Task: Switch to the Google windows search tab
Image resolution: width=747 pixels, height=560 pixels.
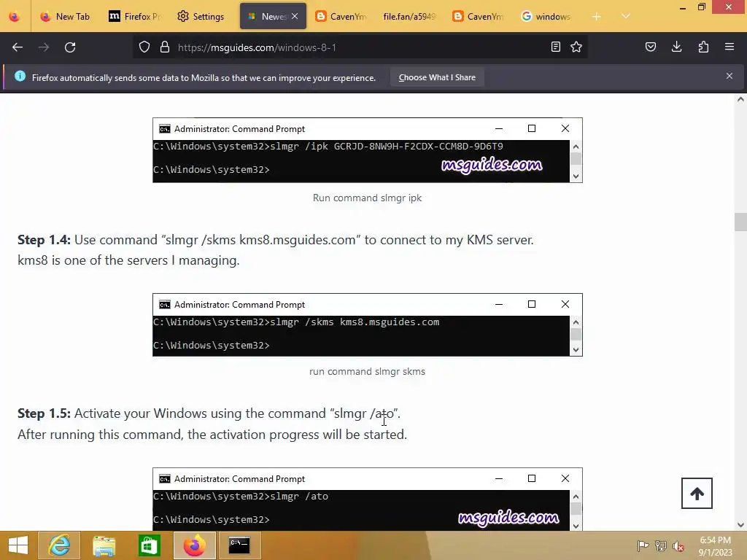Action: (546, 16)
